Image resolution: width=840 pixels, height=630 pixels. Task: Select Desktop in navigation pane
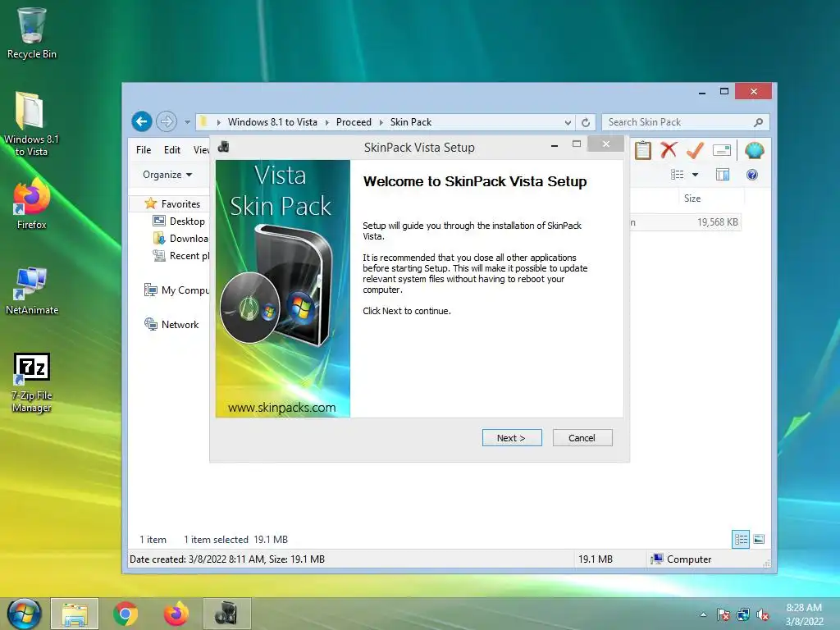click(179, 221)
